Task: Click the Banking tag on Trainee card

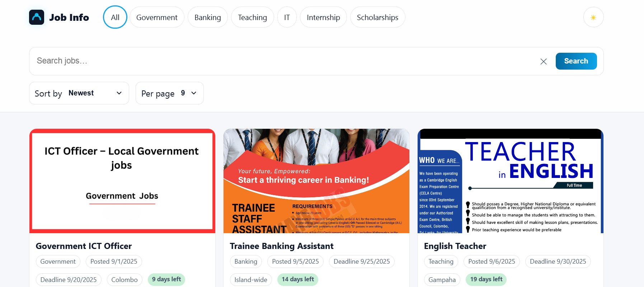Action: point(246,262)
